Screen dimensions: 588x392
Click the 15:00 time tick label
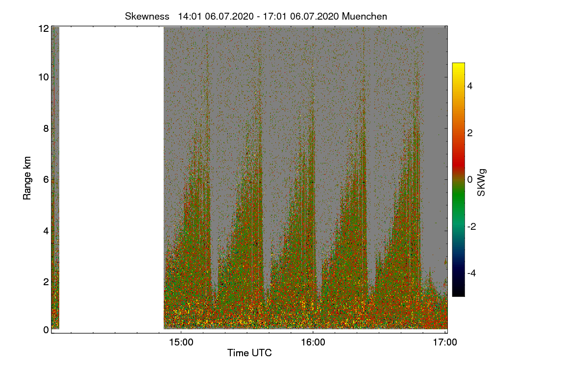coord(181,343)
